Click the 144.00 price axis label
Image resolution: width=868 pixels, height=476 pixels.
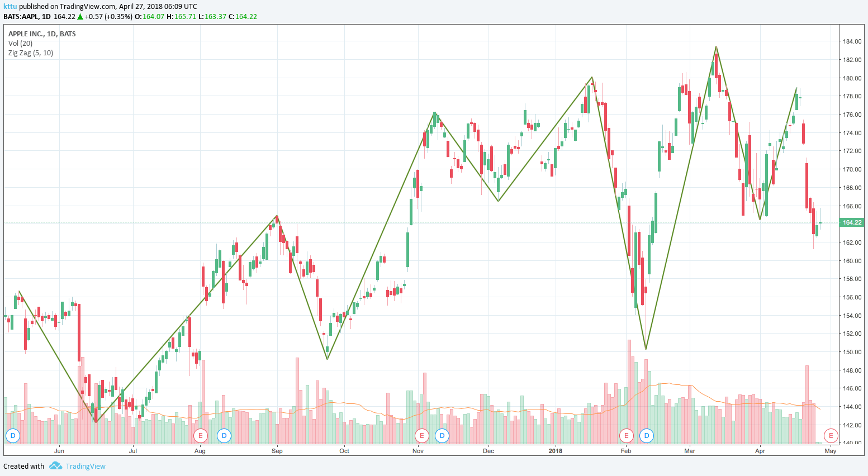852,407
